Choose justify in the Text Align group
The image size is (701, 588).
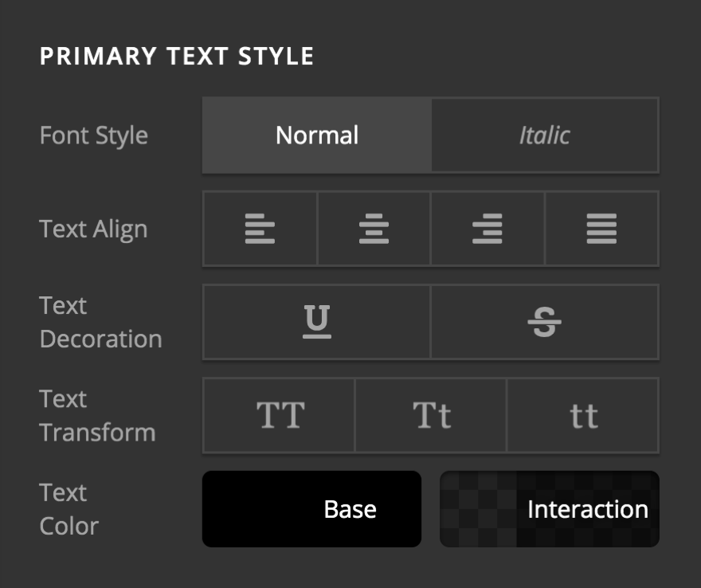tap(602, 229)
